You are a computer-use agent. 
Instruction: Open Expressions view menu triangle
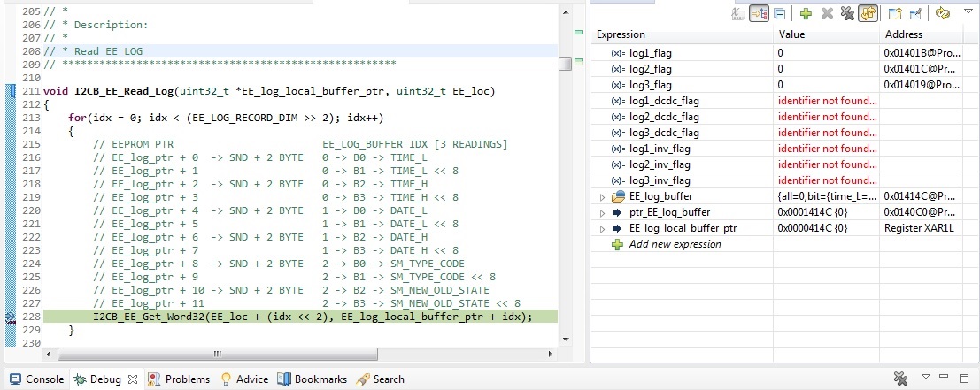(x=968, y=11)
